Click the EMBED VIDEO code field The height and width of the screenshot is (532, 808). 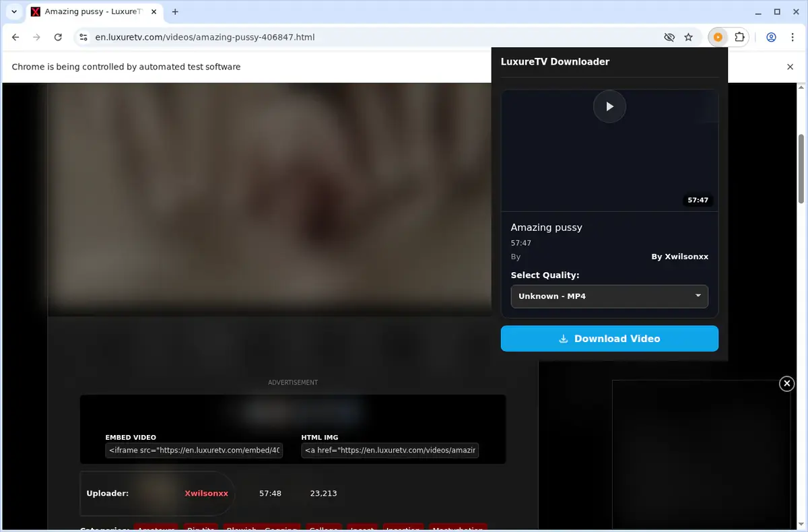tap(194, 450)
